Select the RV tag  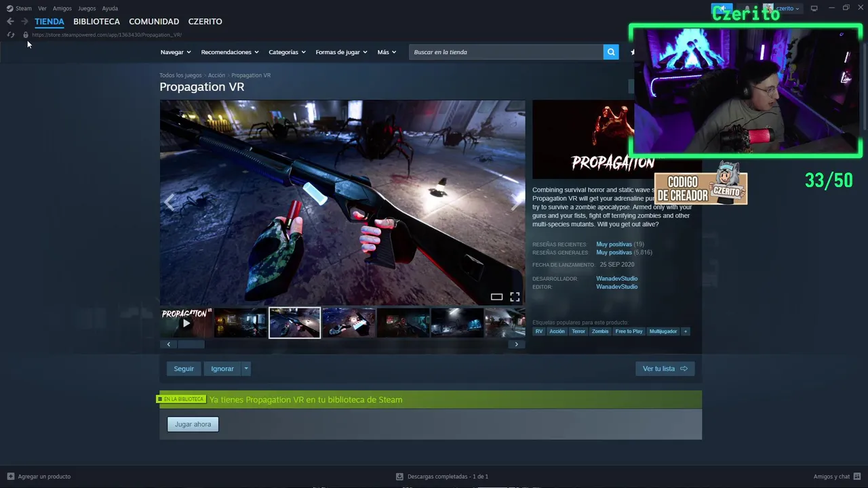click(539, 331)
